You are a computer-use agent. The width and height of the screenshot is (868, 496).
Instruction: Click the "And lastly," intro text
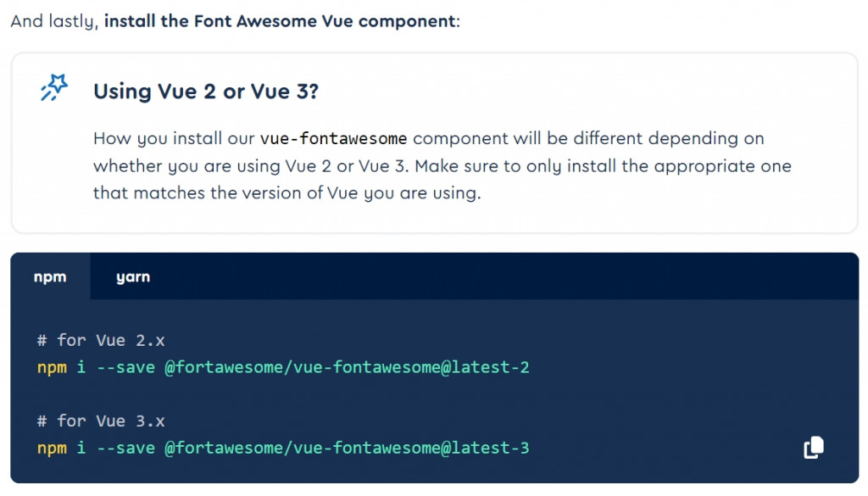[53, 21]
